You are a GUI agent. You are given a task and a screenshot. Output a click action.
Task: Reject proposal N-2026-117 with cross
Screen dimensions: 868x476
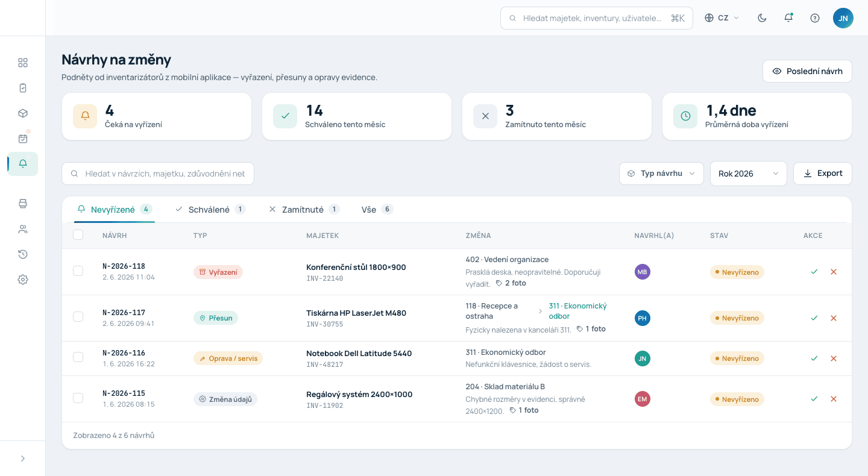tap(834, 318)
